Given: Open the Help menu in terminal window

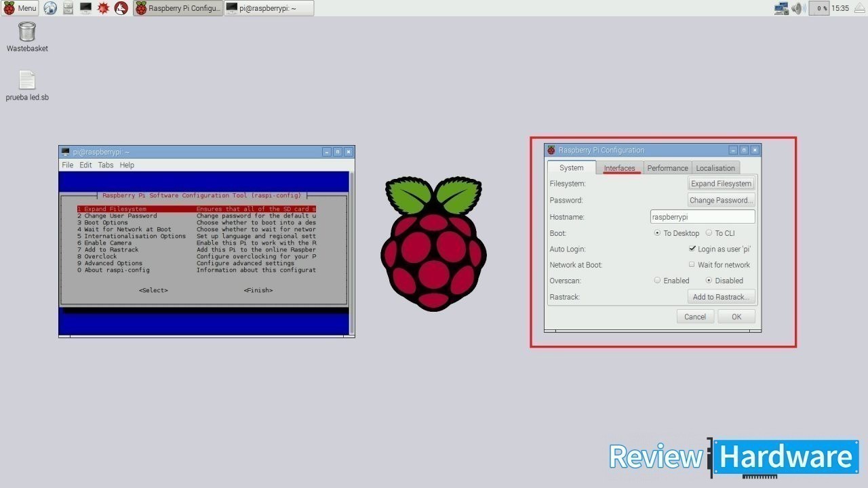Looking at the screenshot, I should (127, 165).
